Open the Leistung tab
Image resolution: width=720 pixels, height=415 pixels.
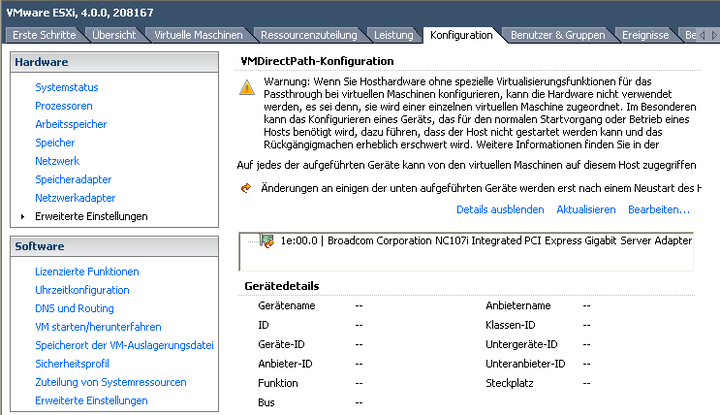[x=394, y=35]
